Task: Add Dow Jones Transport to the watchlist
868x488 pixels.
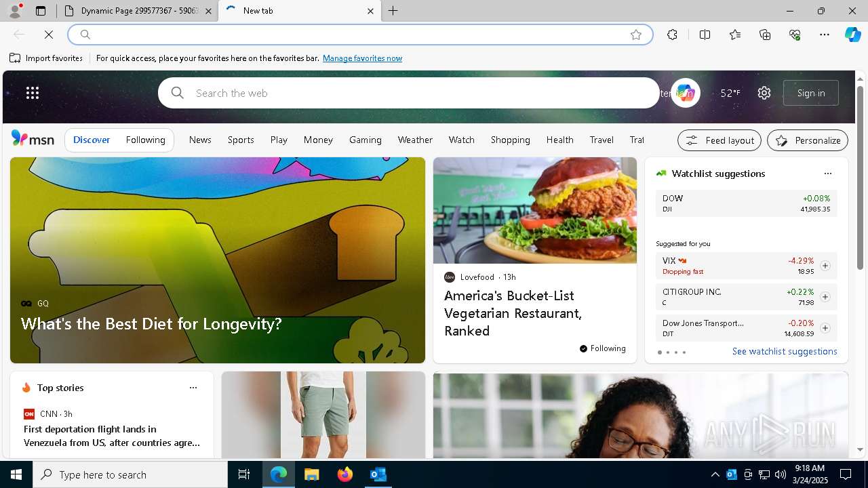Action: click(x=825, y=328)
